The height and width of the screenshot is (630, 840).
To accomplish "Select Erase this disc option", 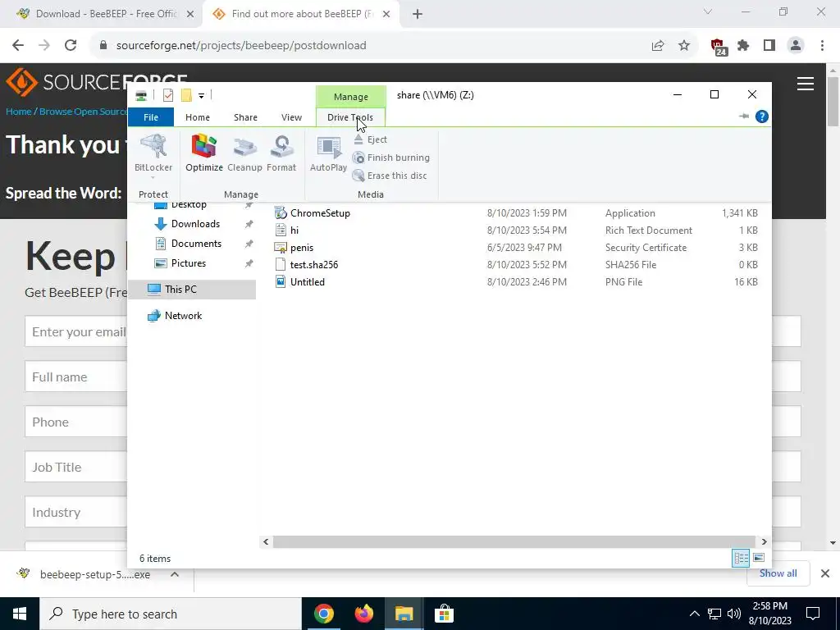I will click(390, 176).
